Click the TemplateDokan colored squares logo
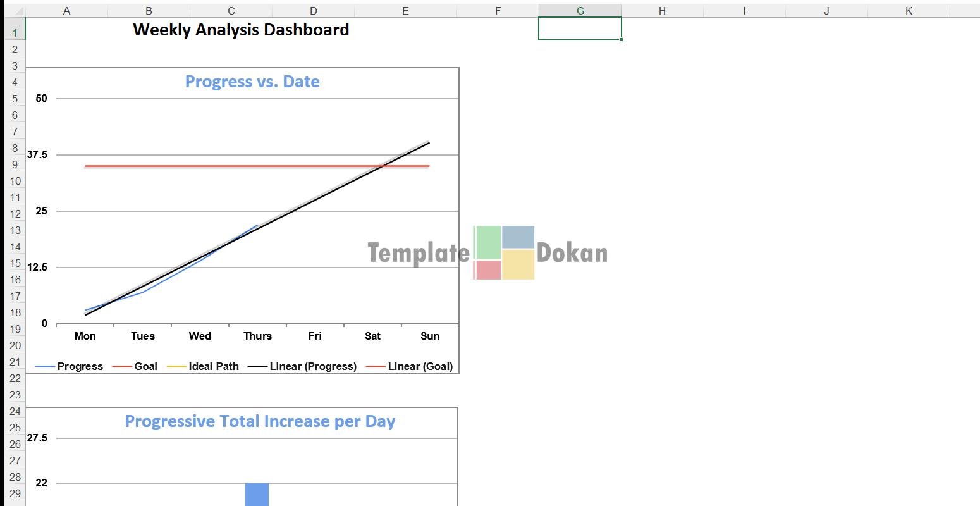This screenshot has width=980, height=506. pos(504,252)
